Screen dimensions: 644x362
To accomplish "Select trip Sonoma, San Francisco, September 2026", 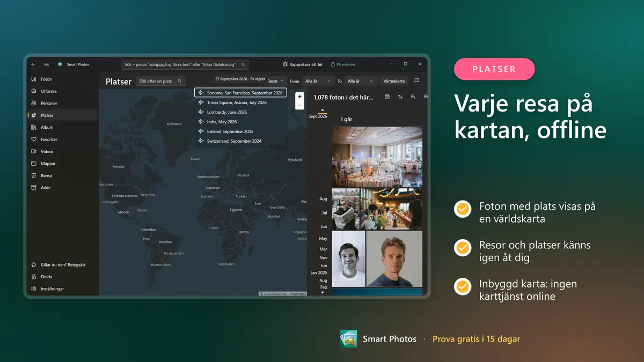I will coord(240,93).
